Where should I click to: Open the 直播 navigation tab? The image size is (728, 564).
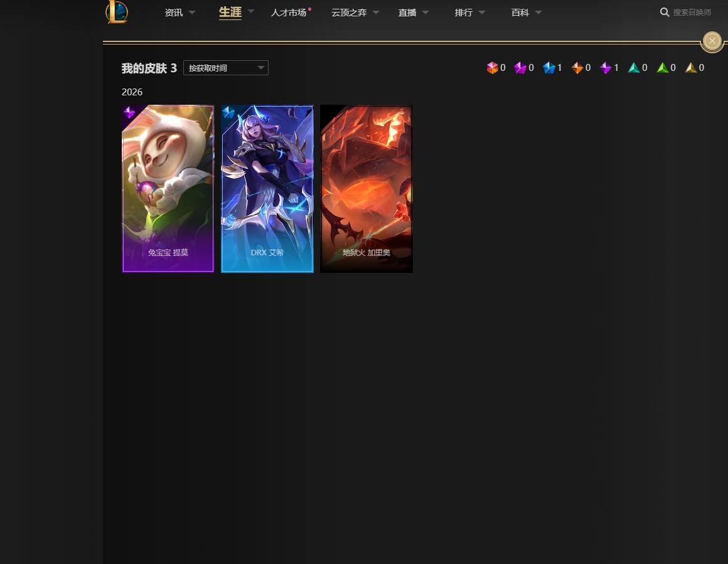[x=407, y=13]
